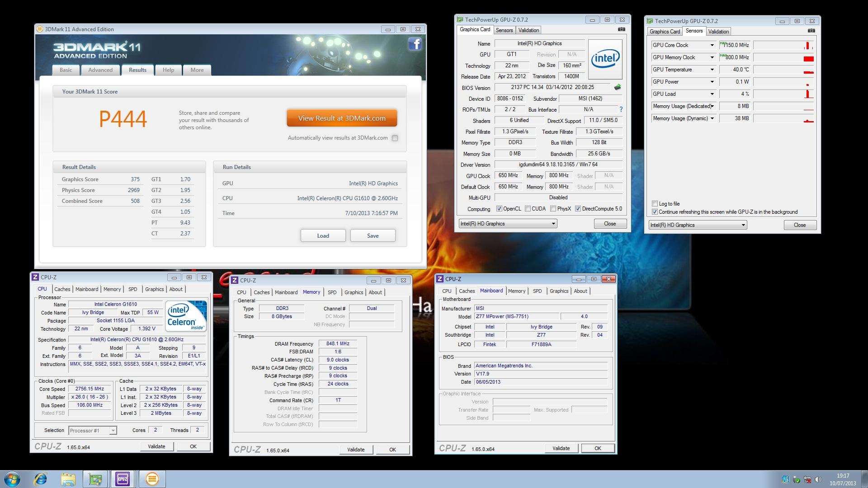Click the camera screenshot icon in GPU-Z Sensors window
The height and width of the screenshot is (488, 868).
pyautogui.click(x=811, y=31)
